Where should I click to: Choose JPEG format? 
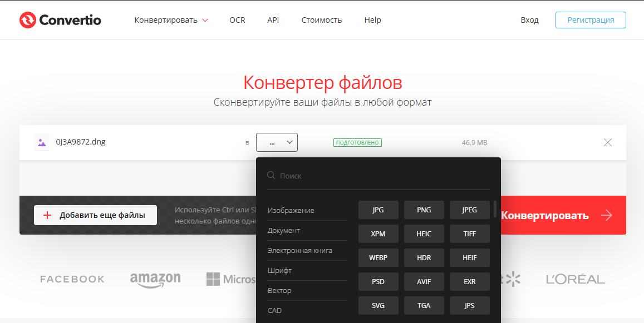click(469, 210)
